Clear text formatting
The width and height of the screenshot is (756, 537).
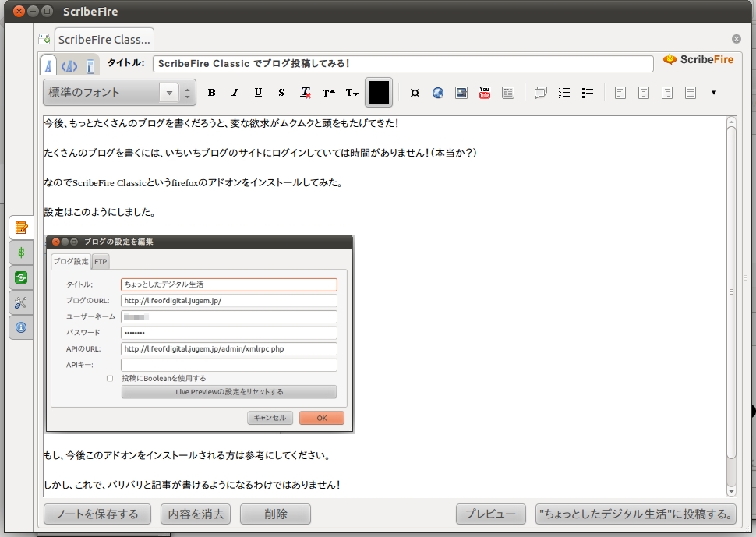[306, 93]
